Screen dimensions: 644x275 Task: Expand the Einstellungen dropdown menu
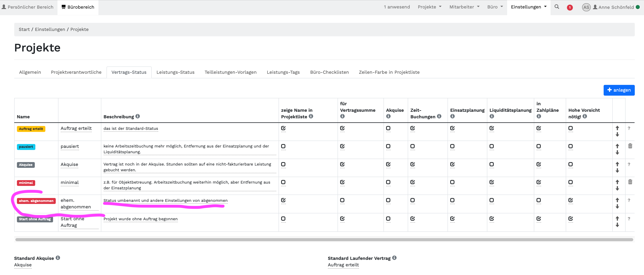(x=528, y=7)
